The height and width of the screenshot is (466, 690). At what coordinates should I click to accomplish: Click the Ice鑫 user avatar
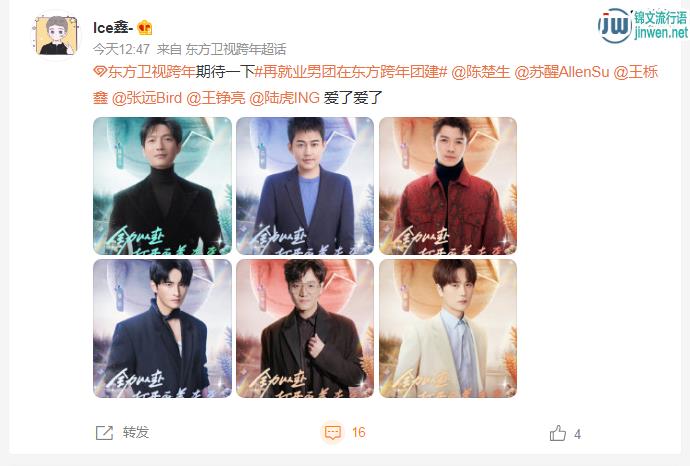coord(56,35)
